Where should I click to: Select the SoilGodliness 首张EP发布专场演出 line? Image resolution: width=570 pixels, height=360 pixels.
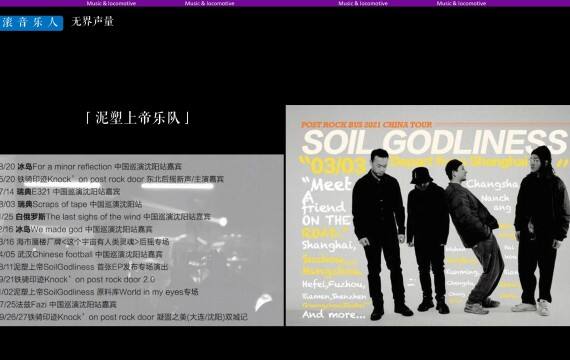[84, 267]
